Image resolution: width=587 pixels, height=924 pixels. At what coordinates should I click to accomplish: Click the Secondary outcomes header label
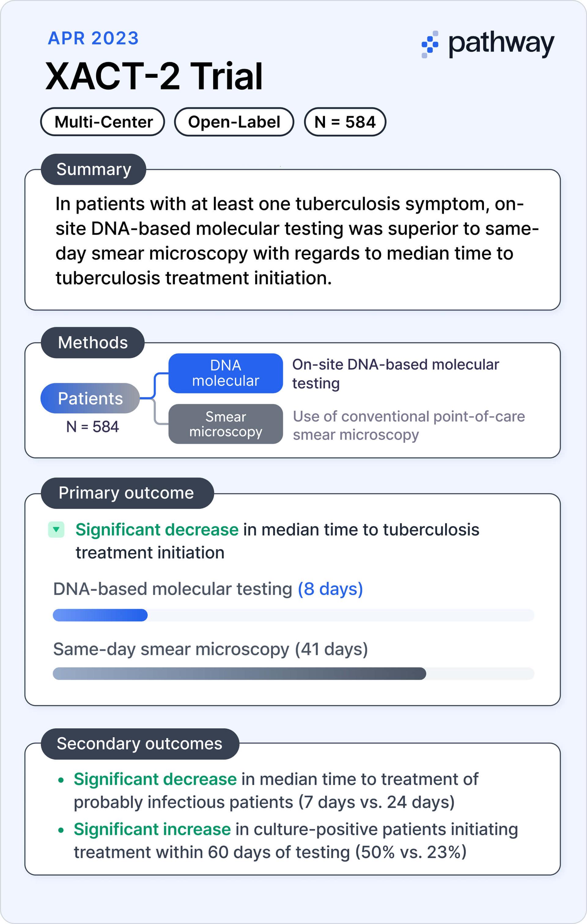[140, 744]
